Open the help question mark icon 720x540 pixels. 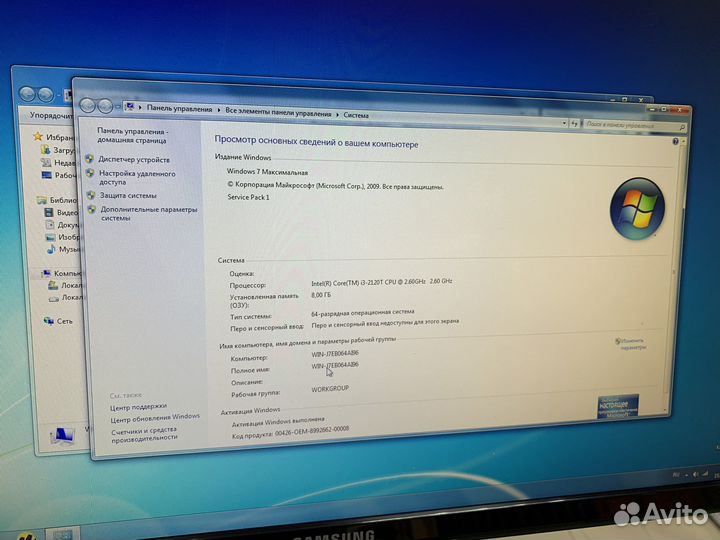coord(675,141)
